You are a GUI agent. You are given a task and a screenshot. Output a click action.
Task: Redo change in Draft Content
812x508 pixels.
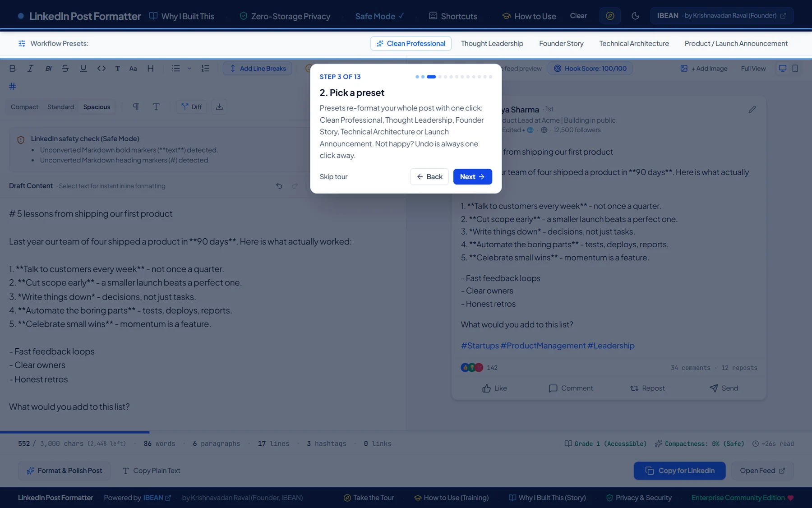tap(295, 186)
